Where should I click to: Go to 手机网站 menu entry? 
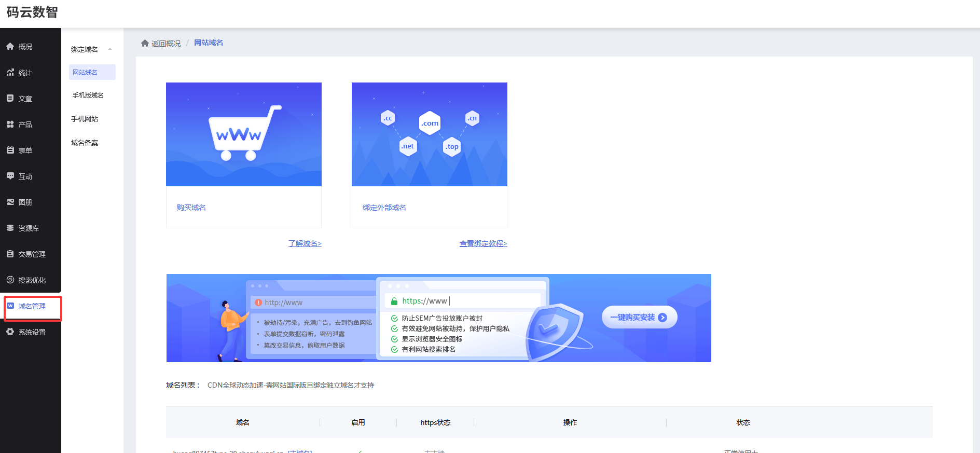coord(85,119)
